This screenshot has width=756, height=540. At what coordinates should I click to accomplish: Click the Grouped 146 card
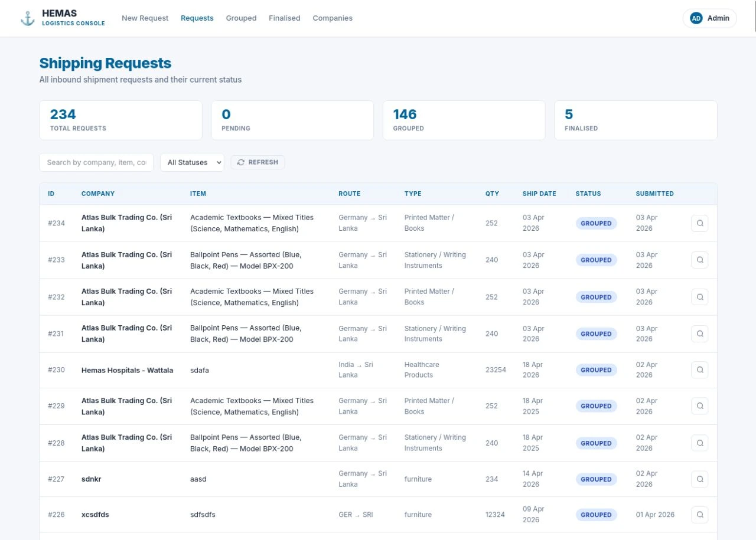pos(464,120)
